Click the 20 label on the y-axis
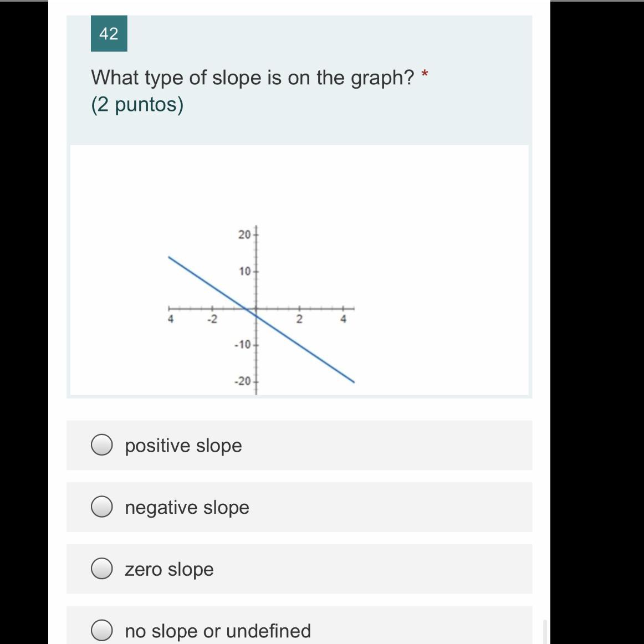Screen dimensions: 644x644 point(244,234)
